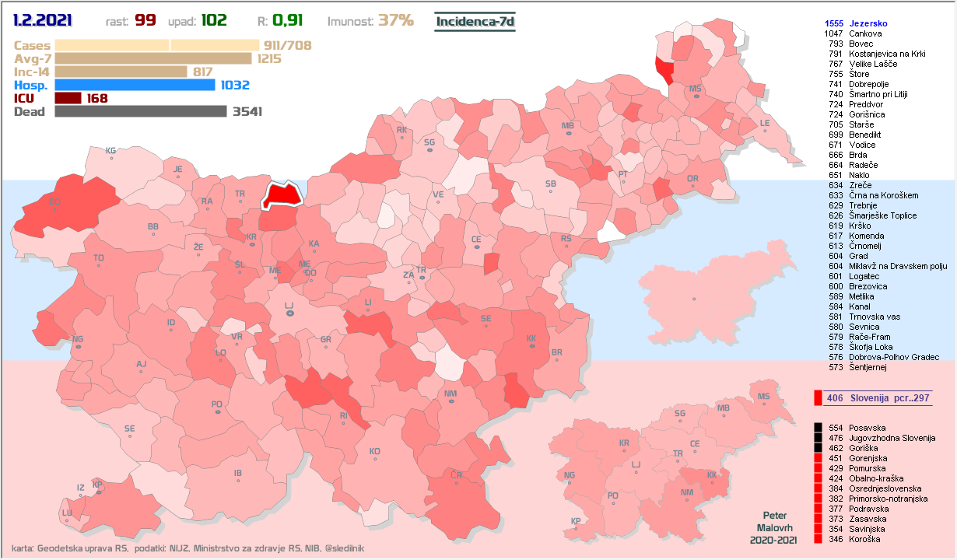Click the Ljubljana (LJ) marker on main map

pos(289,313)
